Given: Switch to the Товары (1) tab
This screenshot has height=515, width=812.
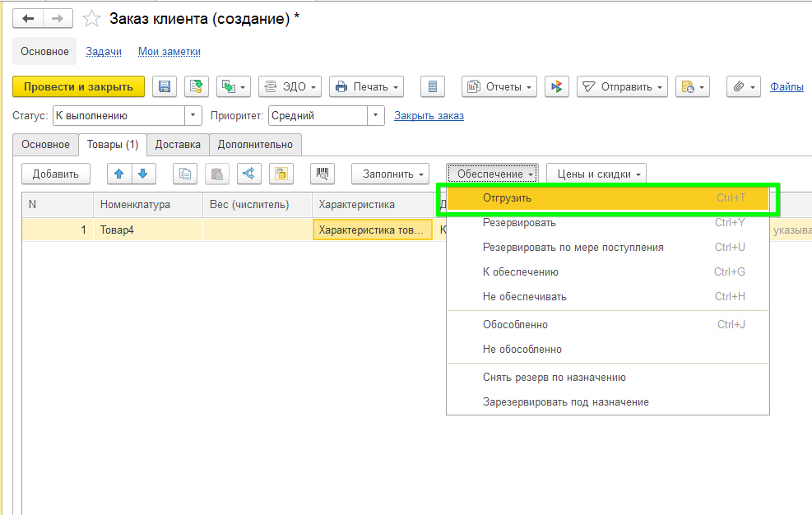Looking at the screenshot, I should pos(113,145).
